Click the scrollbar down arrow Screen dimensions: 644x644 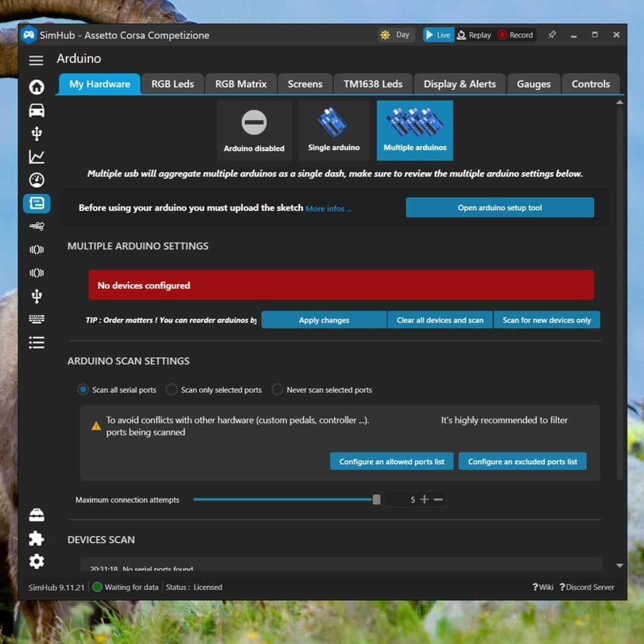click(x=620, y=566)
